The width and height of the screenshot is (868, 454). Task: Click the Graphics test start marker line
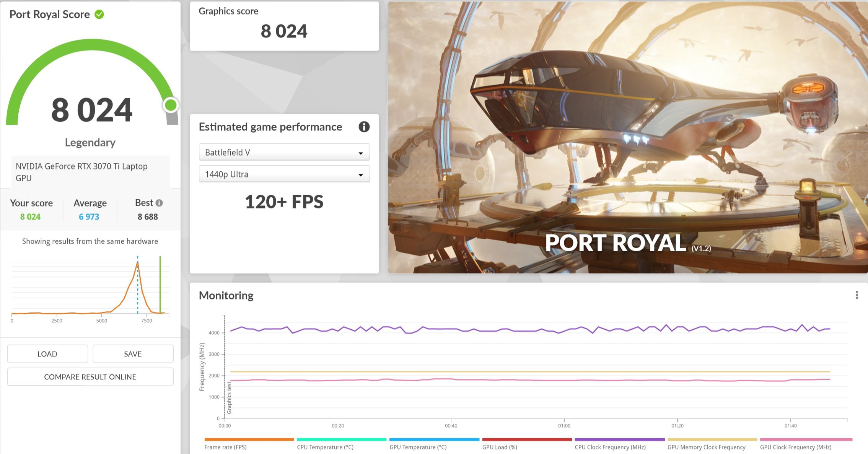coord(225,366)
